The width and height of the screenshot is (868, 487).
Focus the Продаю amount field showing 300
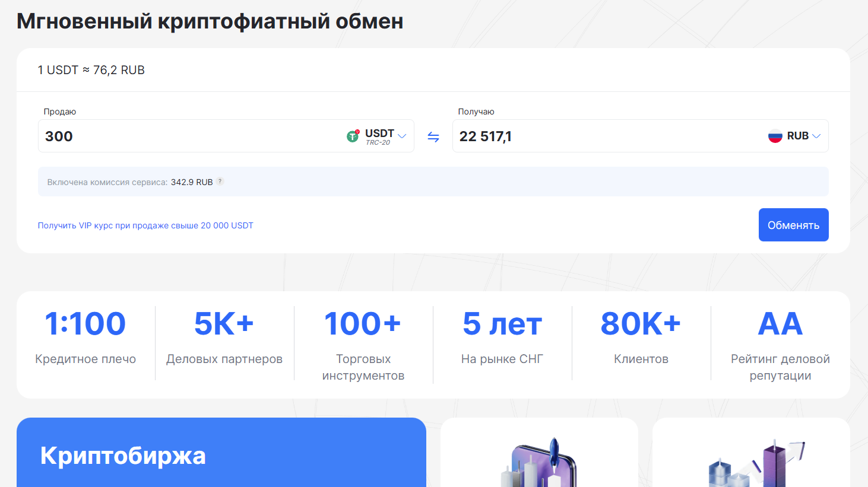click(x=190, y=136)
